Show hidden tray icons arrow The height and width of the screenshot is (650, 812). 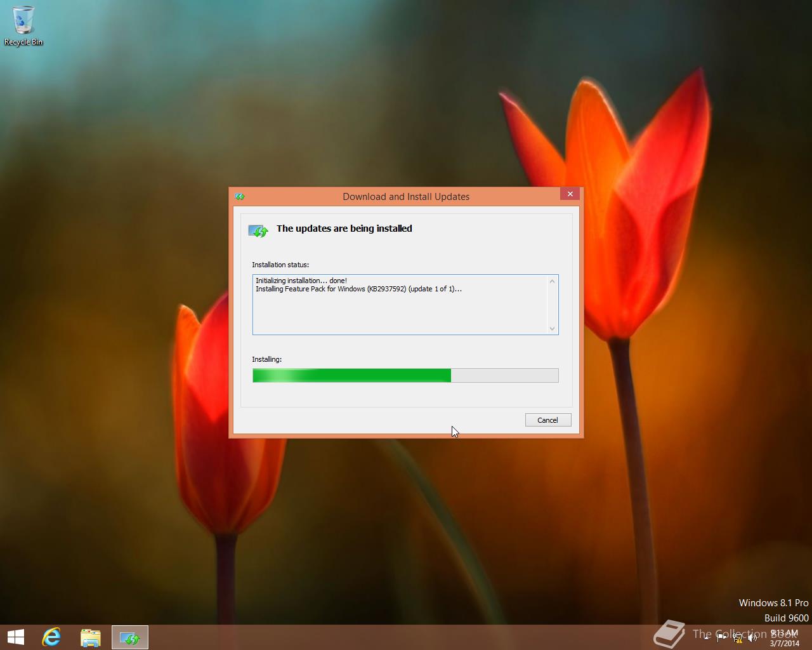tap(706, 639)
